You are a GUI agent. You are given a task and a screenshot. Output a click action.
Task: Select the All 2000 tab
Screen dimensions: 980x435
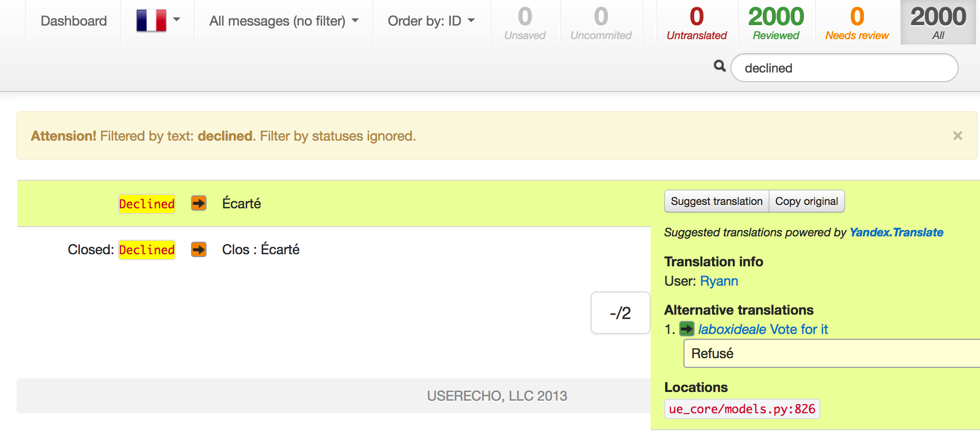click(938, 23)
